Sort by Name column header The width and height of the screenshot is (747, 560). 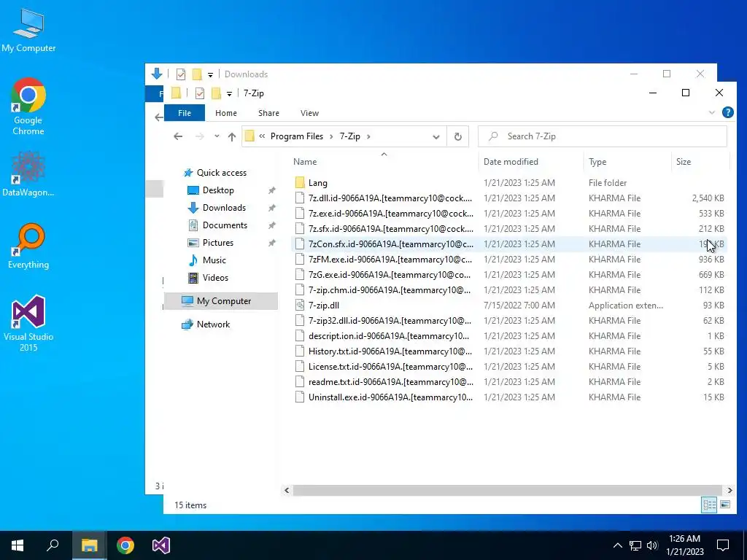(384, 161)
